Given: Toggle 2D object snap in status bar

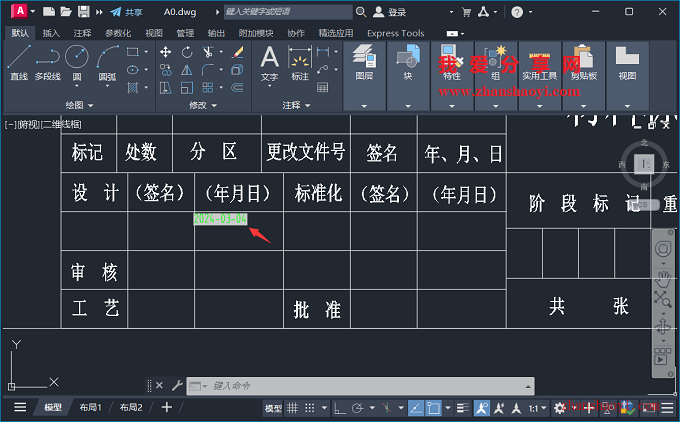Looking at the screenshot, I should 433,408.
